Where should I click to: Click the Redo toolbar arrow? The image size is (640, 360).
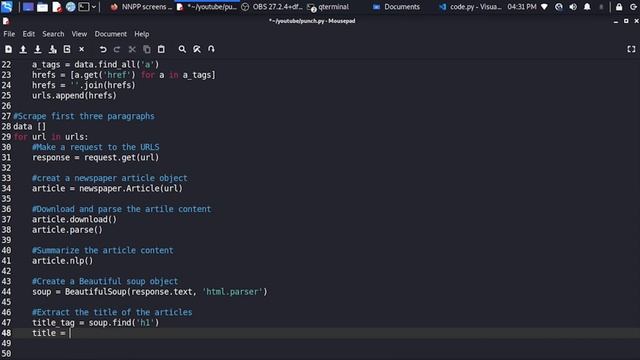click(117, 49)
